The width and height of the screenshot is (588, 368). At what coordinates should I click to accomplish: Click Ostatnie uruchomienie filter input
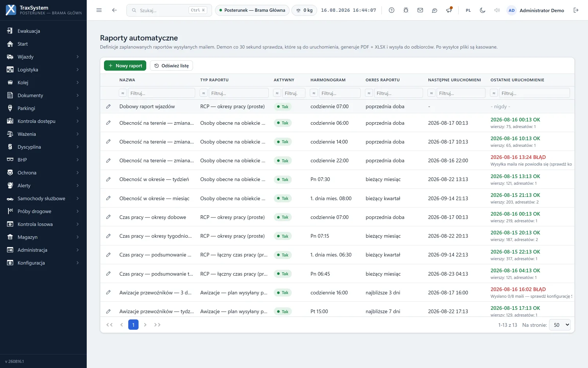pyautogui.click(x=534, y=93)
